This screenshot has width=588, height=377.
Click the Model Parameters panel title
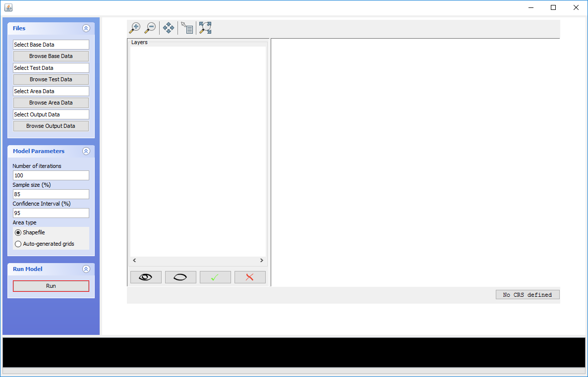click(39, 151)
